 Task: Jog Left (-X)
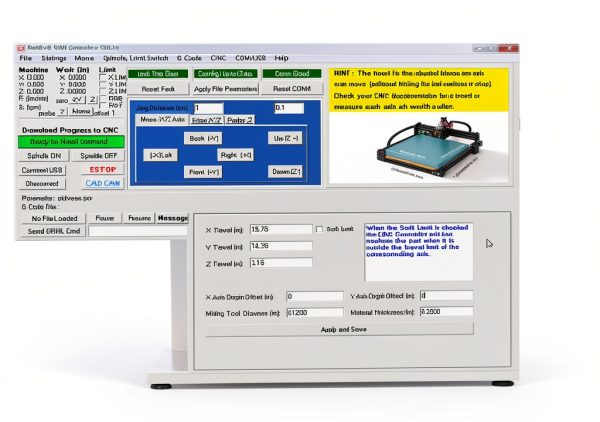click(x=161, y=155)
